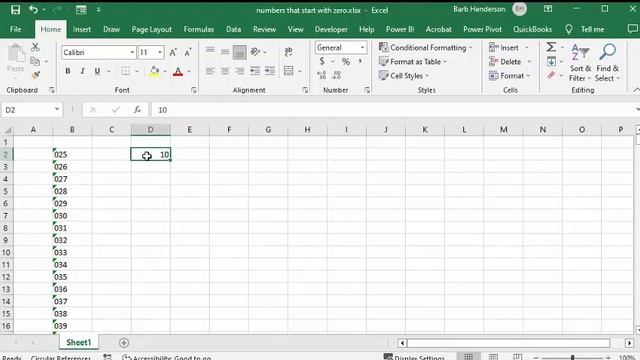Select the Cut scissors icon
Viewport: 640px width, 360px height.
pos(36,47)
